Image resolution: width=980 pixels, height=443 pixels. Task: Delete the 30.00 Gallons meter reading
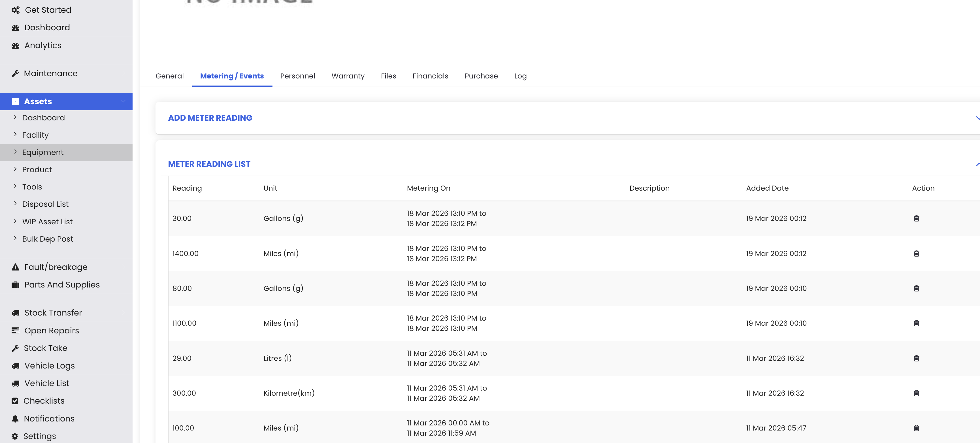click(x=916, y=218)
